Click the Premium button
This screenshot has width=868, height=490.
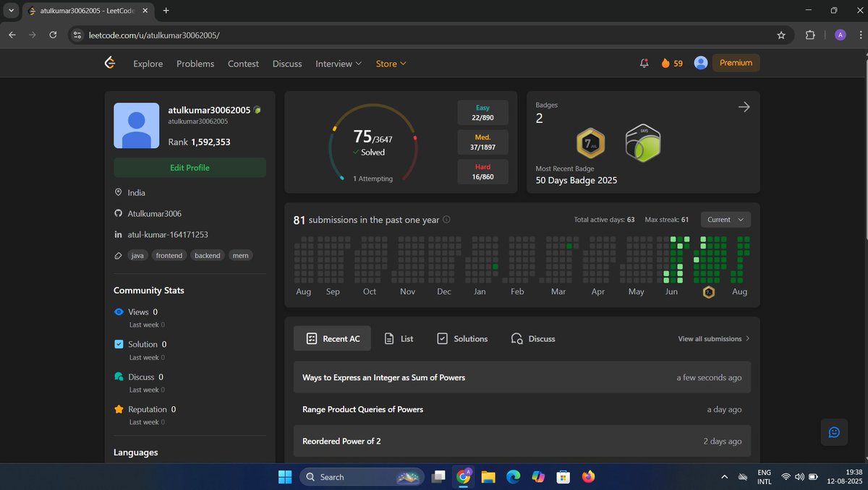click(x=736, y=63)
